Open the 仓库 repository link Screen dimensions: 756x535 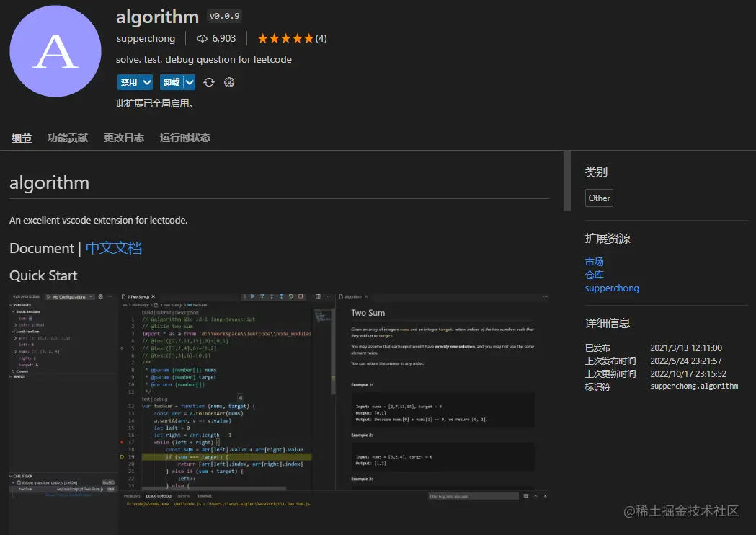point(594,275)
